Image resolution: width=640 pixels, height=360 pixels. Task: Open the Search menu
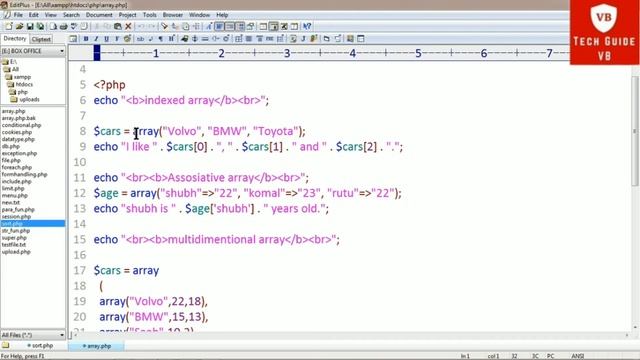coord(71,15)
